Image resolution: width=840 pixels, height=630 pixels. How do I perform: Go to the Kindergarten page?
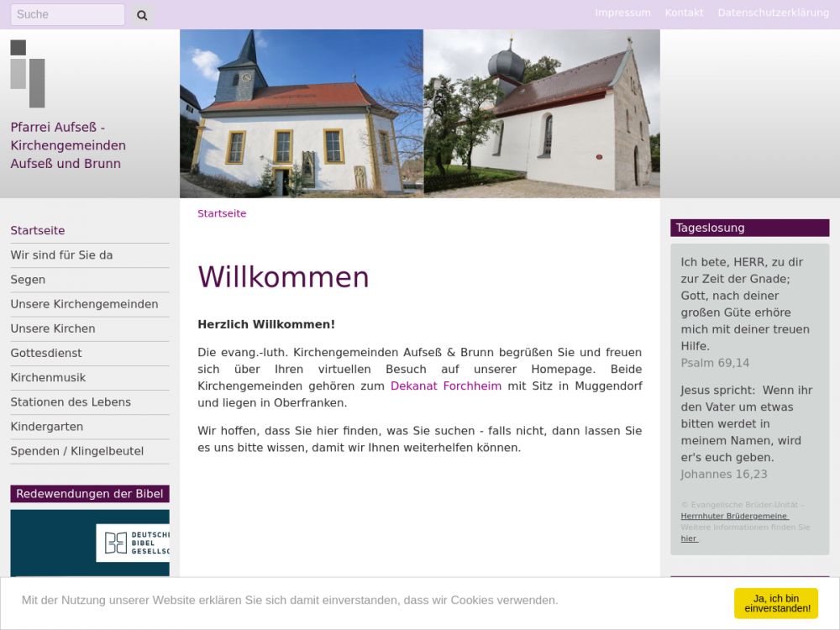point(46,426)
